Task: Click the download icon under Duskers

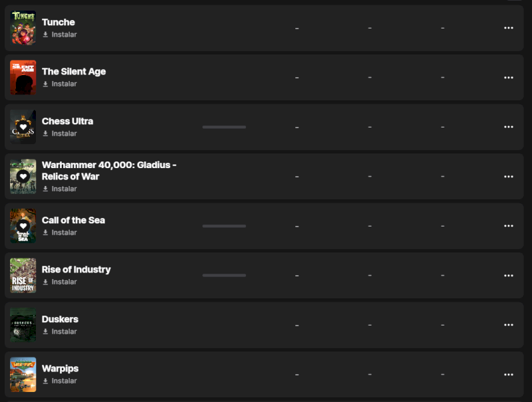Action: tap(46, 332)
